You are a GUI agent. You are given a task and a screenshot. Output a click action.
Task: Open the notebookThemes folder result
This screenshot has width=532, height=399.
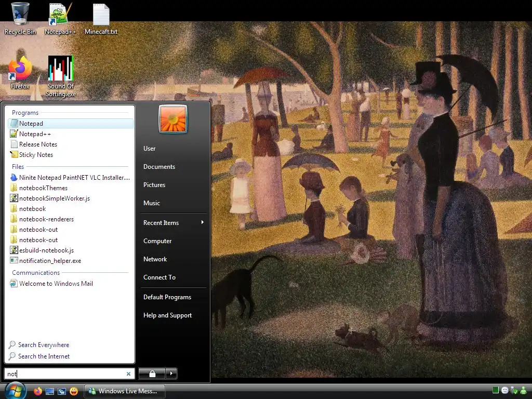tap(71, 188)
